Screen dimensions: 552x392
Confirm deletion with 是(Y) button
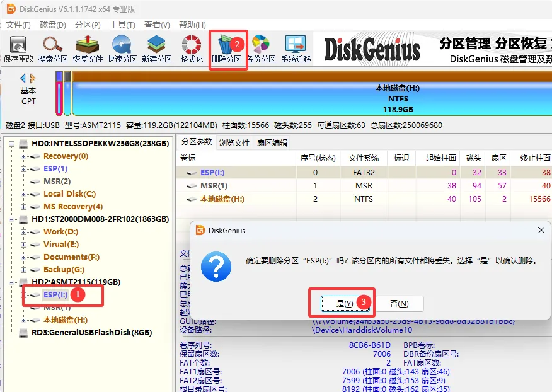[345, 304]
